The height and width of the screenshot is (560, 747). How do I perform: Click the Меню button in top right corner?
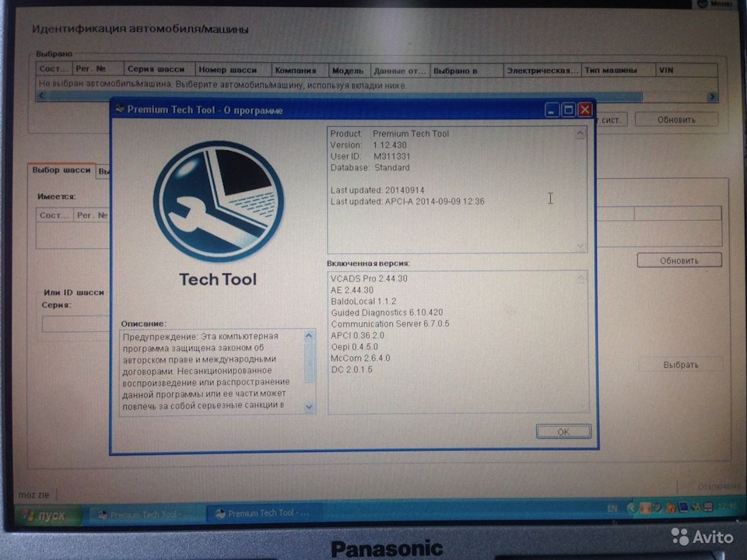coord(716,4)
